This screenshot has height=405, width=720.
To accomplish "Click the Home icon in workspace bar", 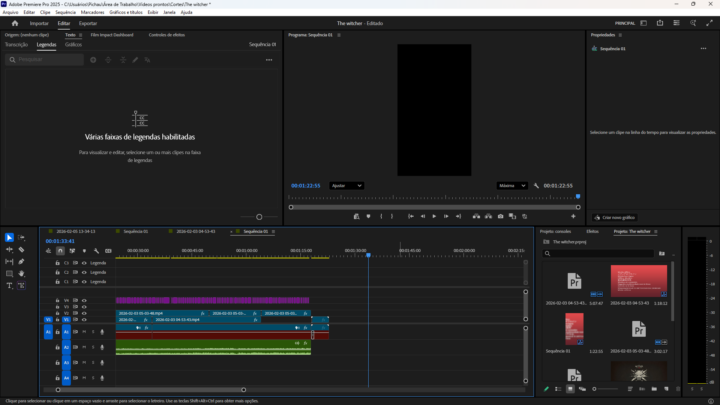I will pos(14,22).
